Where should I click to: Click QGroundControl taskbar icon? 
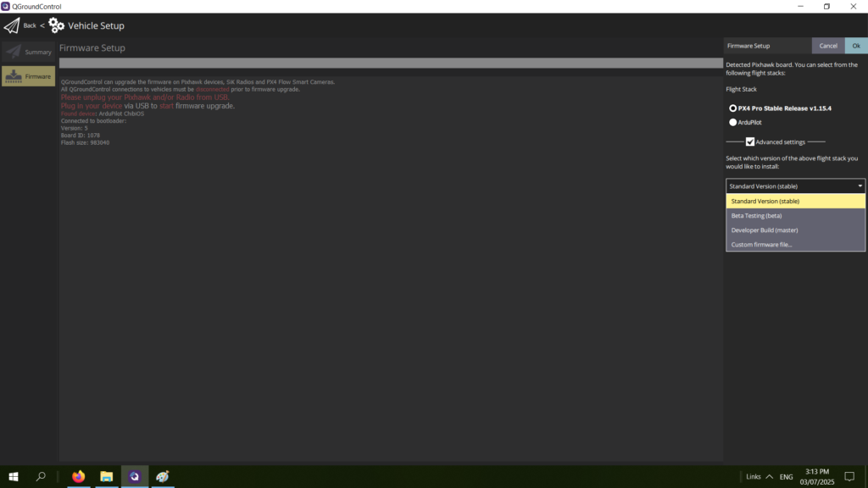pyautogui.click(x=135, y=476)
